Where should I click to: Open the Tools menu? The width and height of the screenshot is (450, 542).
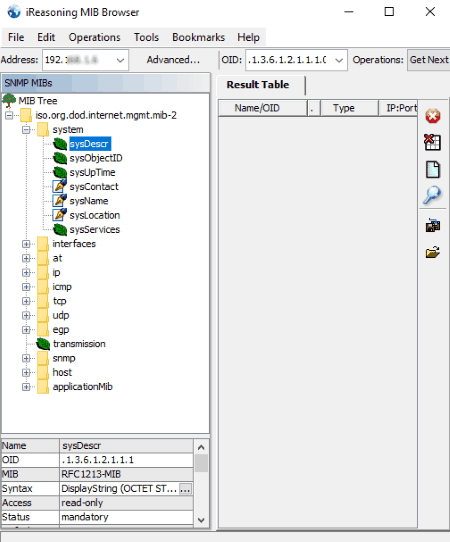146,37
